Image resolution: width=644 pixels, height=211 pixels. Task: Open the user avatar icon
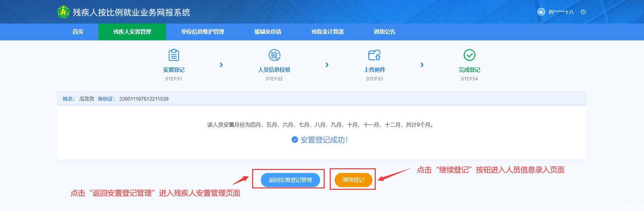coord(541,12)
